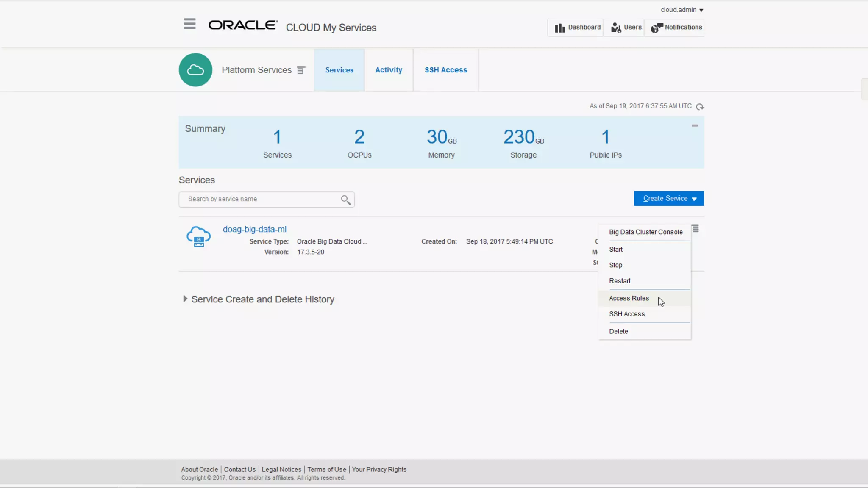Click the search magnifier icon

click(345, 200)
